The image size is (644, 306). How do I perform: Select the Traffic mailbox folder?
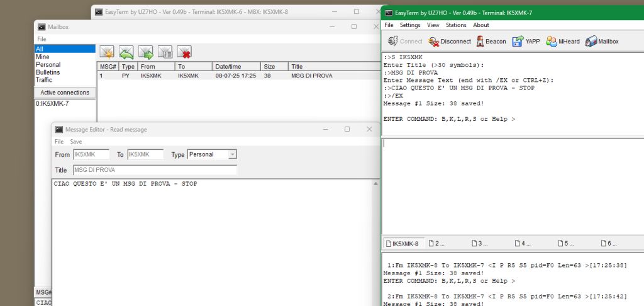(65, 80)
